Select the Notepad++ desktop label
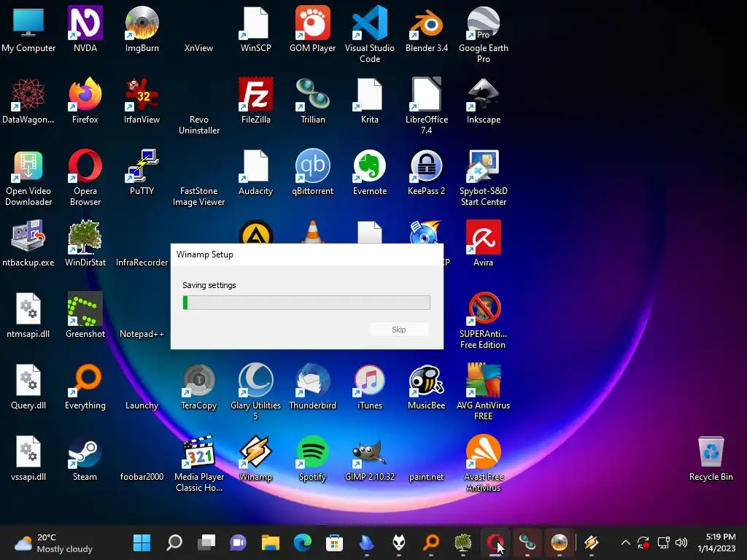Screen dimensions: 747x560 point(142,334)
